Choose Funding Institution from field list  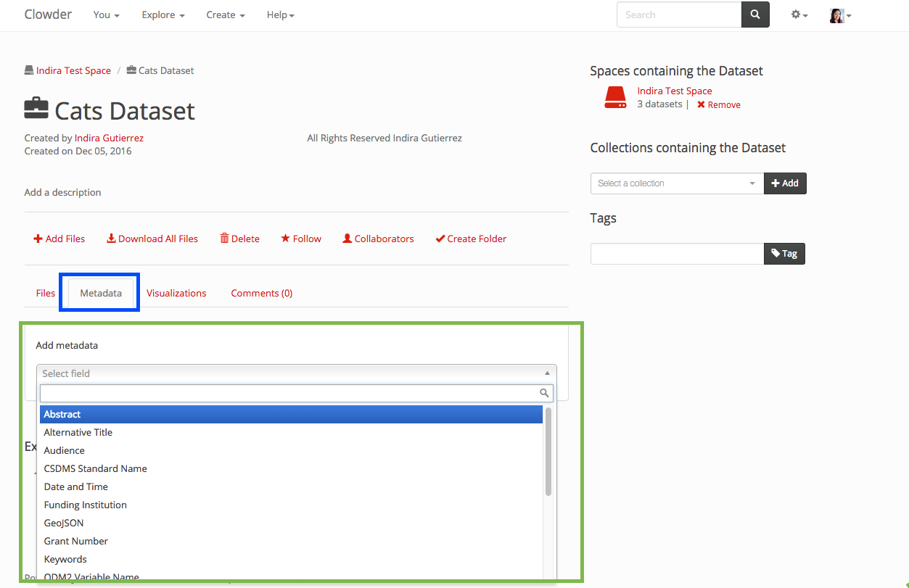pyautogui.click(x=86, y=505)
